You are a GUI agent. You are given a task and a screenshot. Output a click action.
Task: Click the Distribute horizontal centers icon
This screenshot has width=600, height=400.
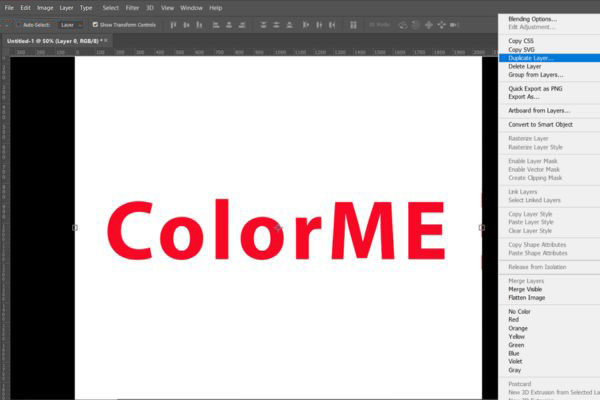click(319, 25)
